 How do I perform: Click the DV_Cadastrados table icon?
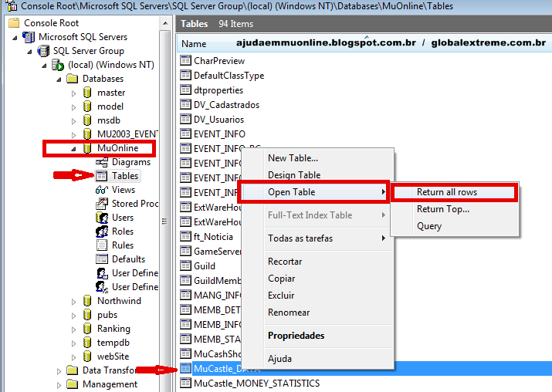185,104
